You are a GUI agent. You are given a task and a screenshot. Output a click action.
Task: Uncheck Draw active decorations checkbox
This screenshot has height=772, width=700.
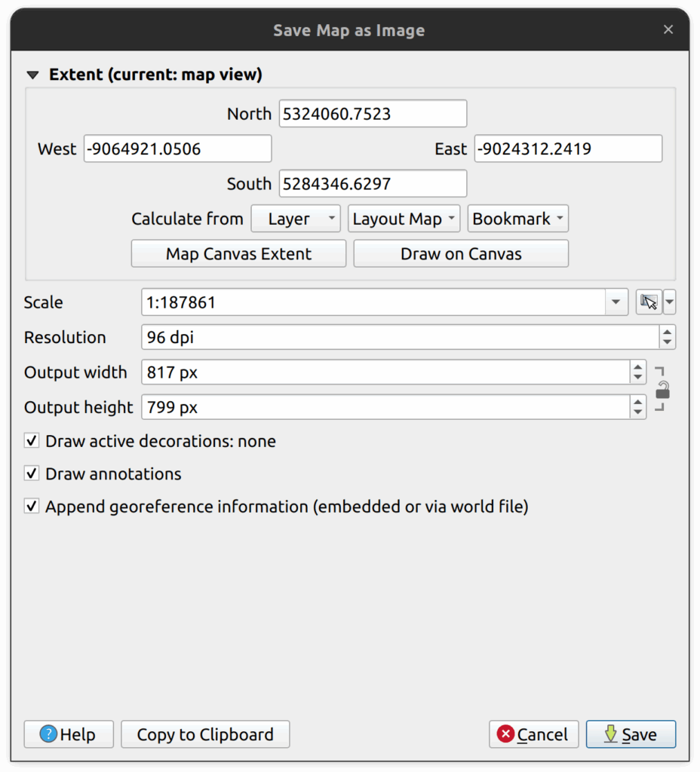(x=32, y=441)
